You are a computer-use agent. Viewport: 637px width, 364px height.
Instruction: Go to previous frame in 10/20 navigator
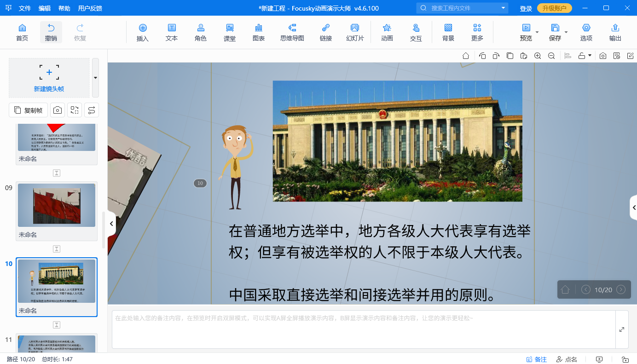tap(586, 289)
